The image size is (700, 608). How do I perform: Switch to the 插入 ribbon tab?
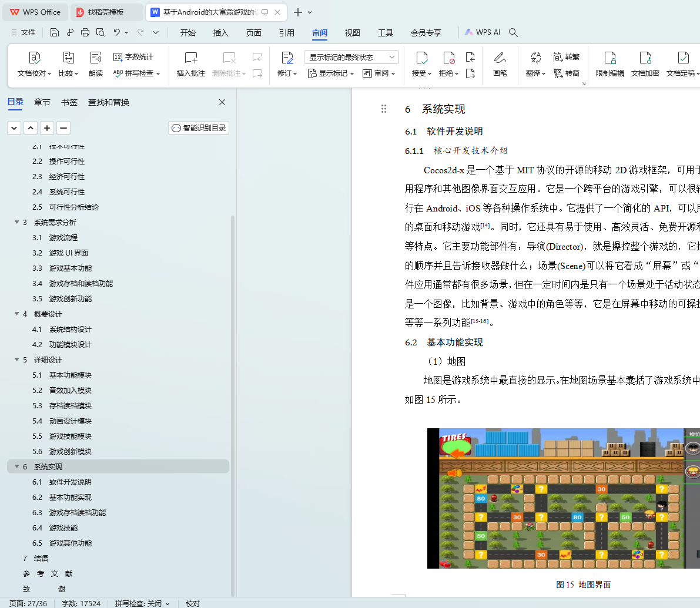(x=220, y=32)
